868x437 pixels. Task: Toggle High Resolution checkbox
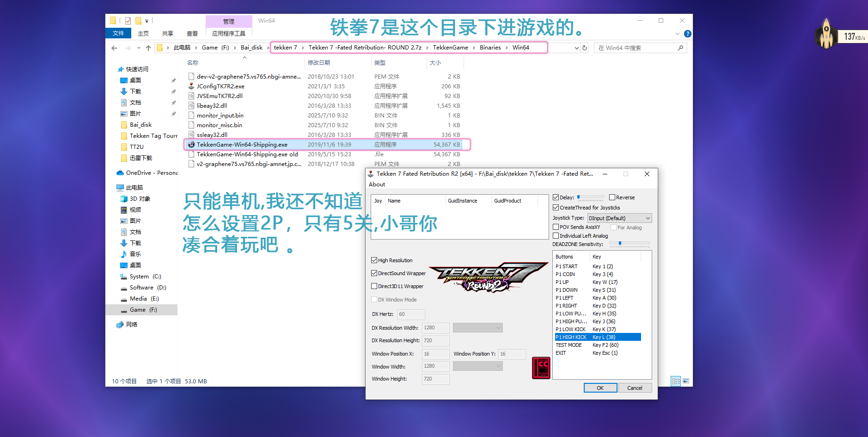[x=374, y=260]
